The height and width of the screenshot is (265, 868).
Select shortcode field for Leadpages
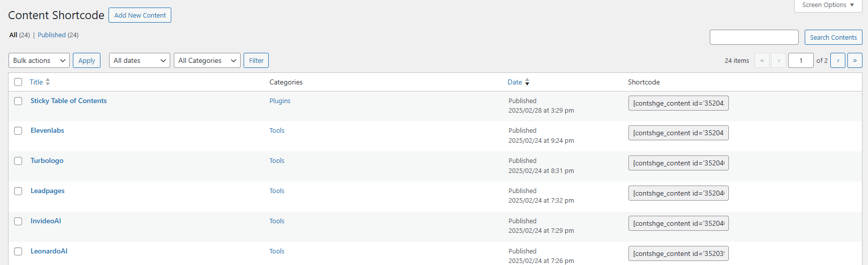(x=678, y=193)
